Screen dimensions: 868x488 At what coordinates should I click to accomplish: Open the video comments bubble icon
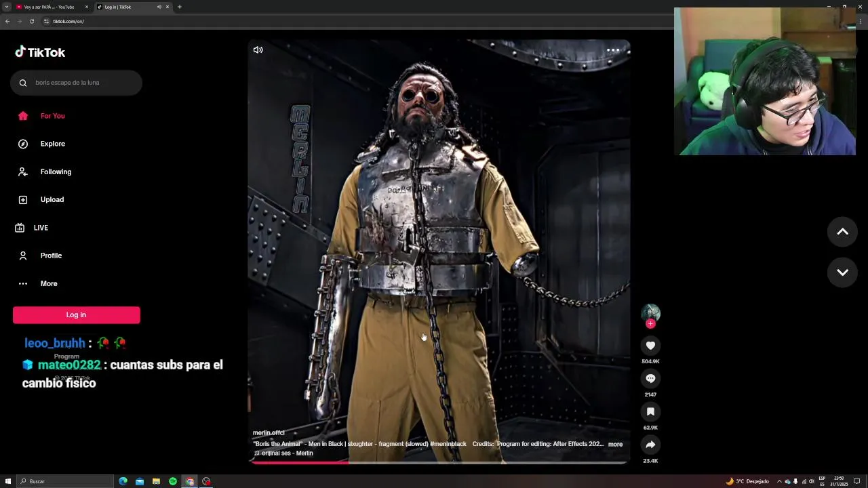point(650,379)
